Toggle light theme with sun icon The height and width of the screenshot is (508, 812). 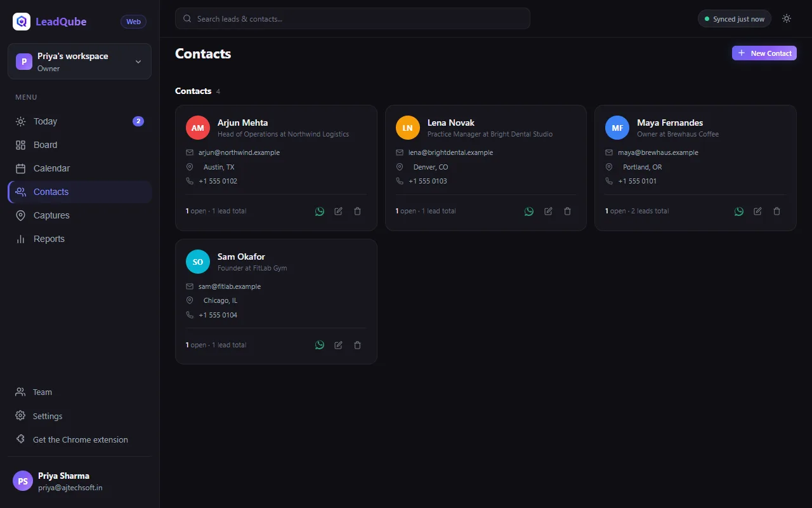coord(787,18)
